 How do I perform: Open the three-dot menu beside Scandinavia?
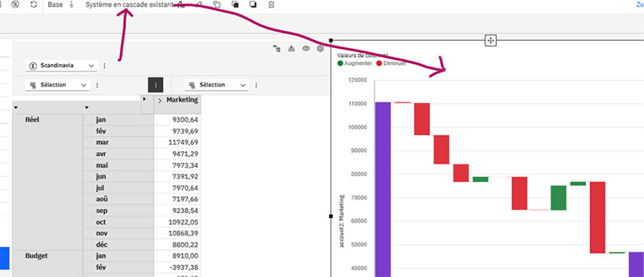coord(104,65)
